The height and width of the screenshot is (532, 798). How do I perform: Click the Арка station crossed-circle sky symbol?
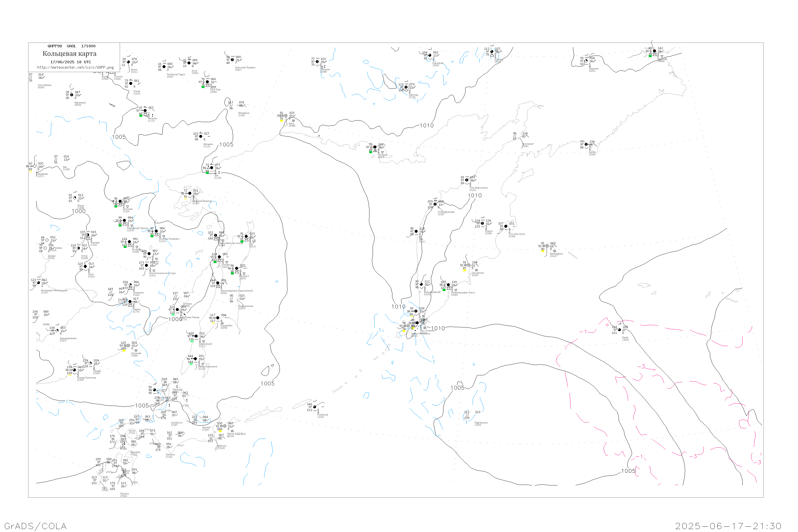click(x=286, y=116)
